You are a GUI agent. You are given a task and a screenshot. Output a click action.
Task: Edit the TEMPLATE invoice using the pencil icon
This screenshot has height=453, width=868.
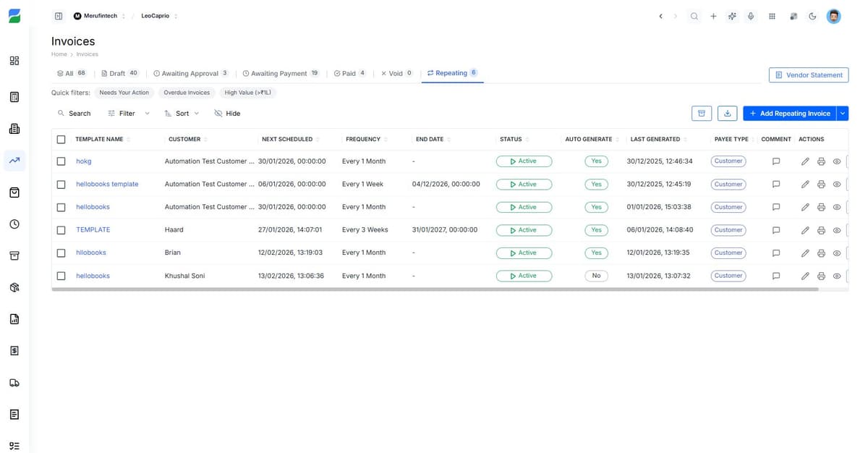click(x=805, y=229)
